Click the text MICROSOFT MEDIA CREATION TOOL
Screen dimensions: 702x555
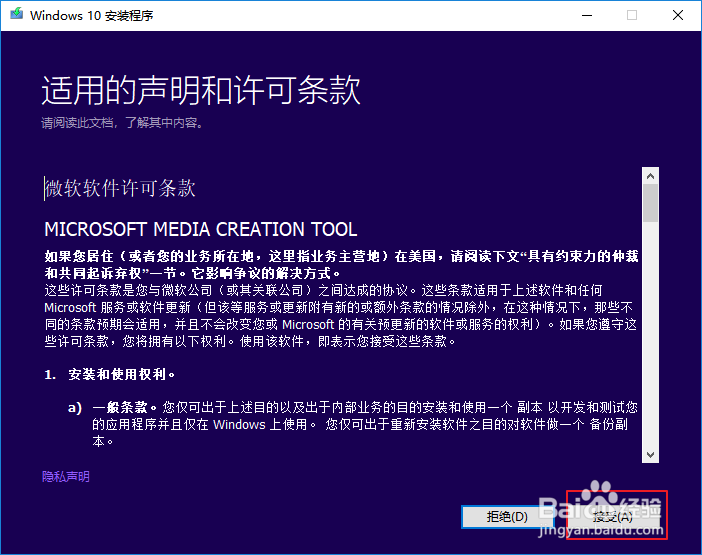201,229
